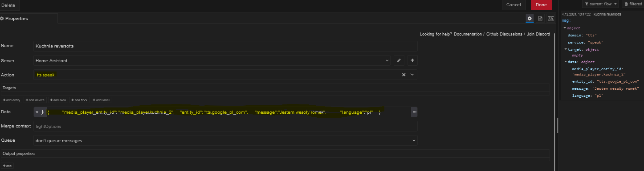This screenshot has width=644, height=171.
Task: Collapse the data object in debug panel
Action: coord(565,62)
